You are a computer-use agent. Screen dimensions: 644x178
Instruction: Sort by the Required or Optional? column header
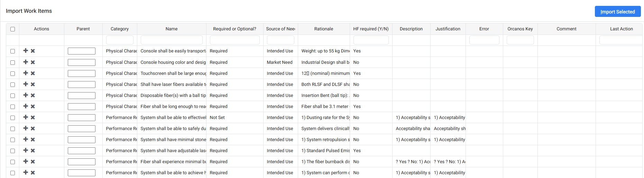pos(234,29)
